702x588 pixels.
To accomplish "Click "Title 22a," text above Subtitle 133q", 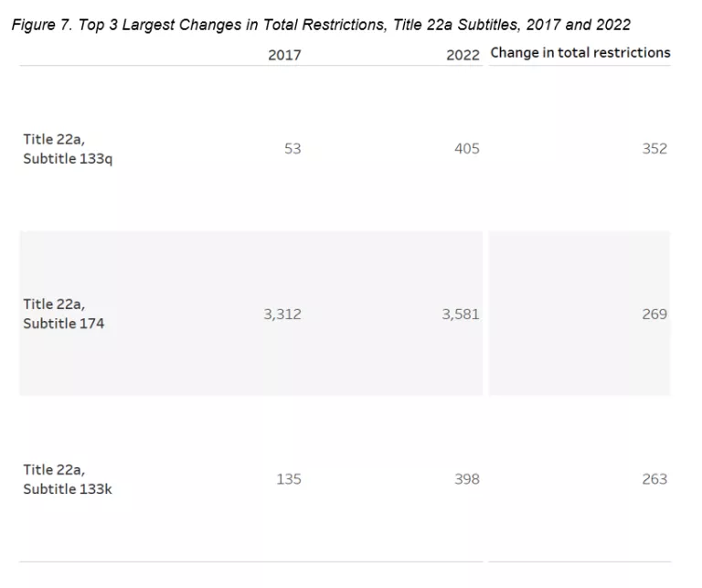I will pos(54,139).
